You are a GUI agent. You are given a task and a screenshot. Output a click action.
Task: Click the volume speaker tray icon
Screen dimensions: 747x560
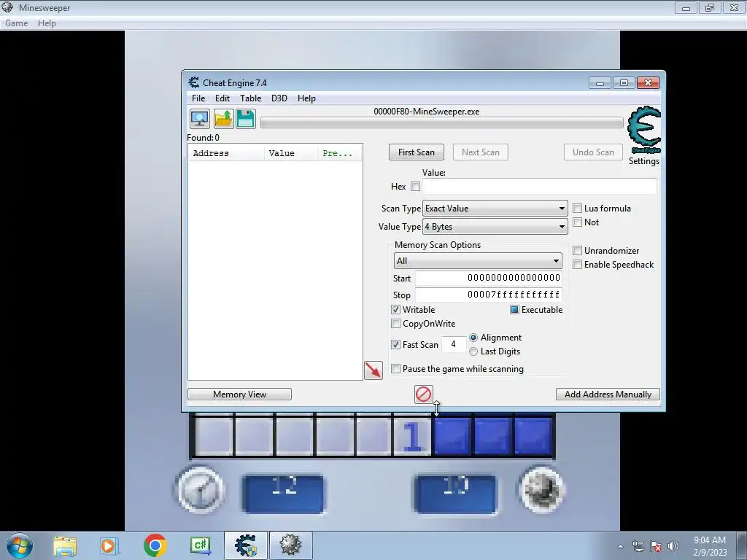(673, 546)
